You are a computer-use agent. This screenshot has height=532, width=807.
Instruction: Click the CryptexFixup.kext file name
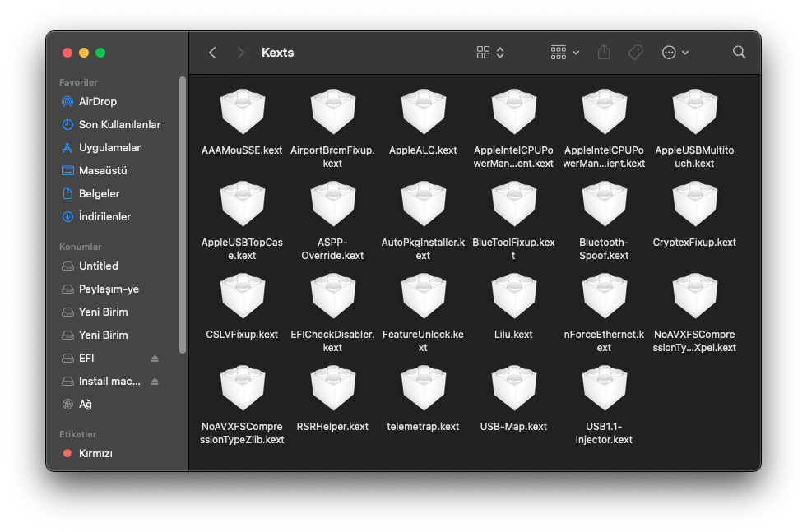[x=694, y=243]
